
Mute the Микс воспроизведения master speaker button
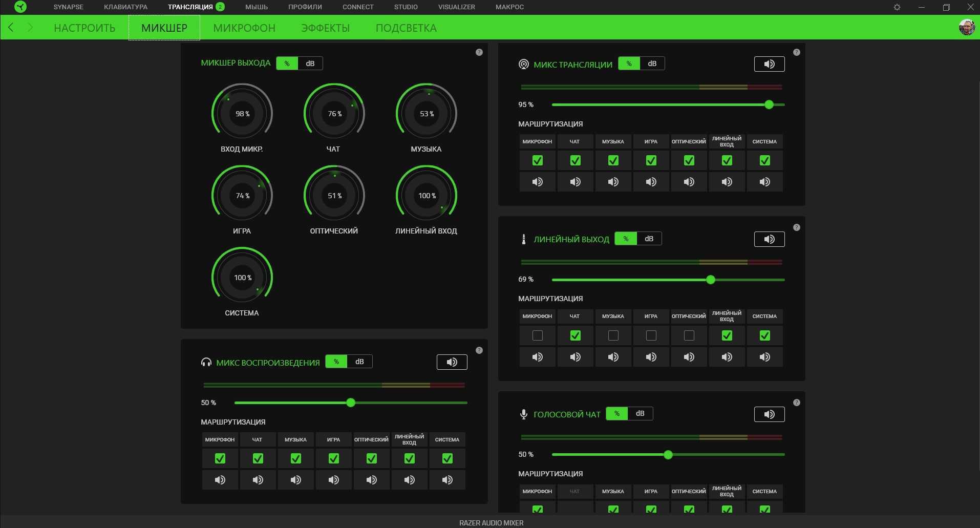click(452, 362)
